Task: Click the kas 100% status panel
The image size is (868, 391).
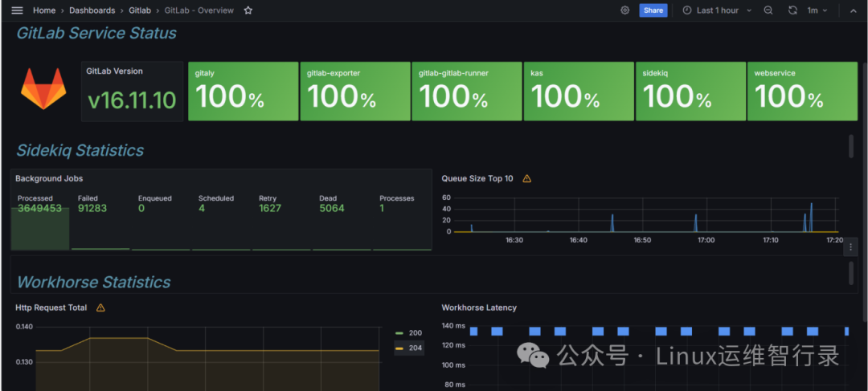Action: click(579, 92)
